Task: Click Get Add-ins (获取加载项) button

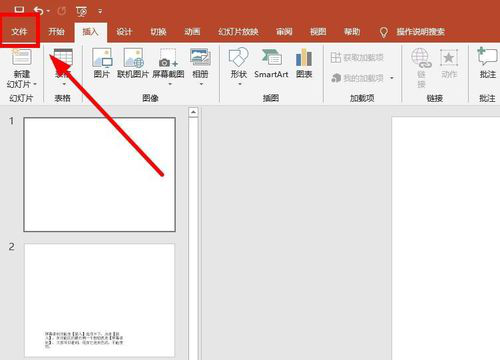Action: 357,57
